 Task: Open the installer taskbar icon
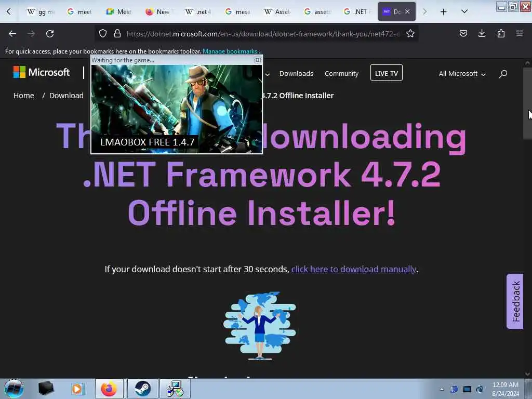click(x=175, y=389)
